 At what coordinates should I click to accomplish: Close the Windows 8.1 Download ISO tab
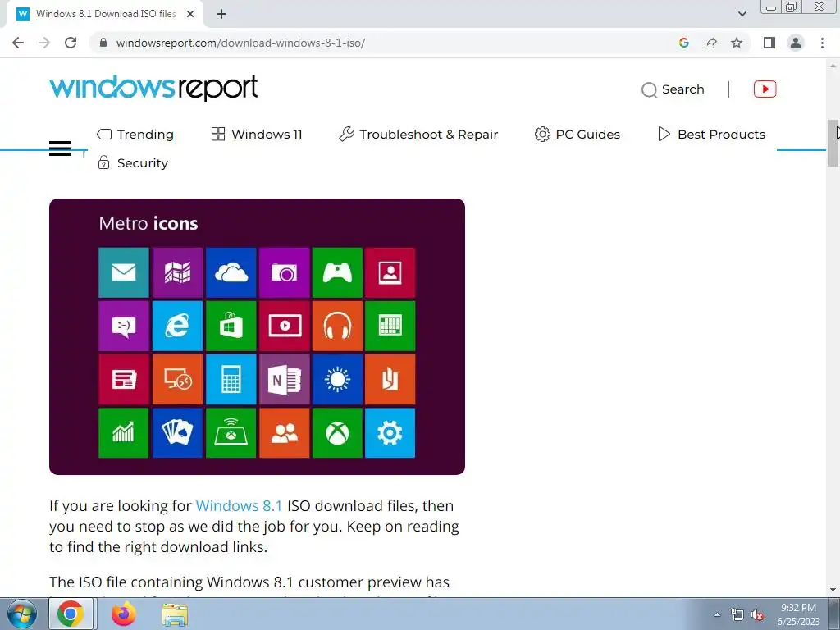pyautogui.click(x=190, y=15)
